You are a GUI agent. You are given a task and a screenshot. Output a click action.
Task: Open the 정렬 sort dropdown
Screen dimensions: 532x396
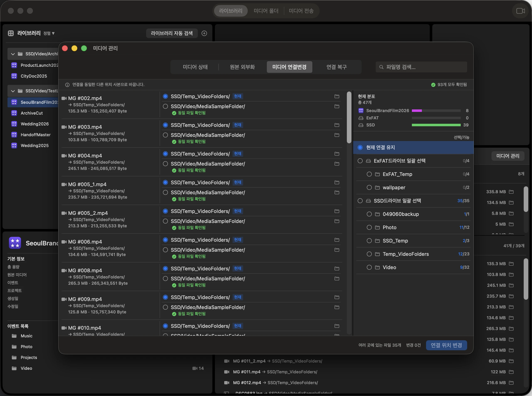tap(49, 33)
